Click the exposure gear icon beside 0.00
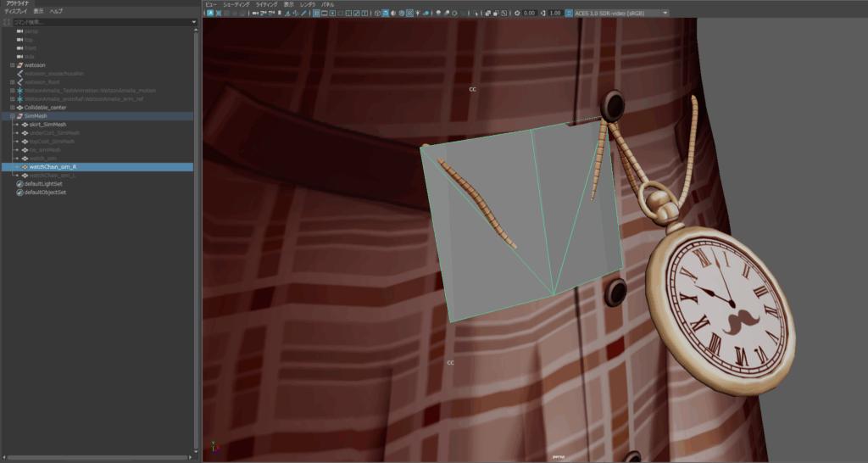 (x=516, y=13)
